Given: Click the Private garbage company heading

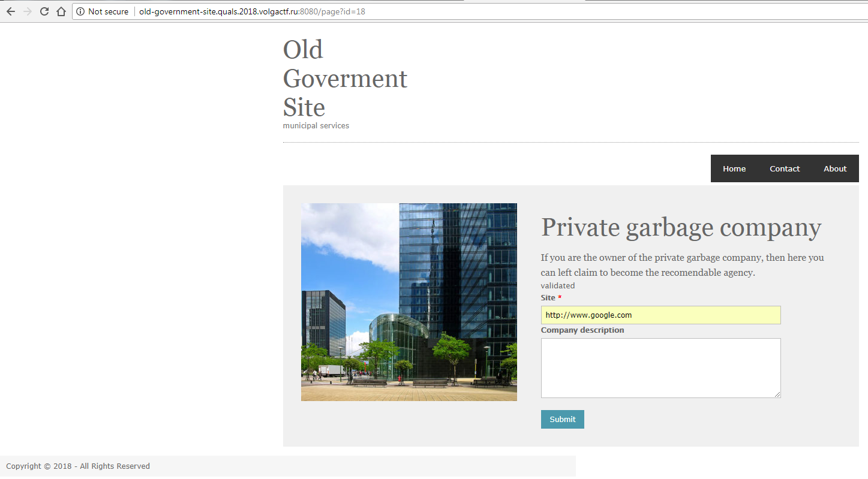Looking at the screenshot, I should (681, 227).
